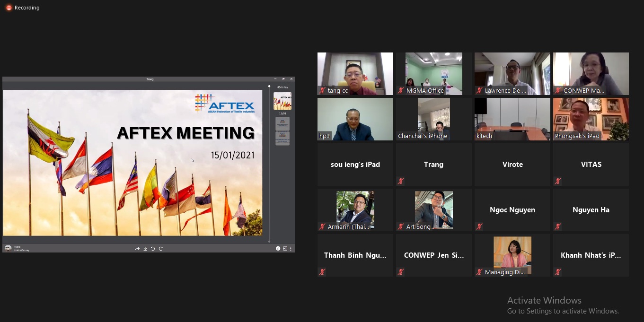Click the '15/01/2021' date on slide
Screen dimensions: 644x322
coord(233,155)
